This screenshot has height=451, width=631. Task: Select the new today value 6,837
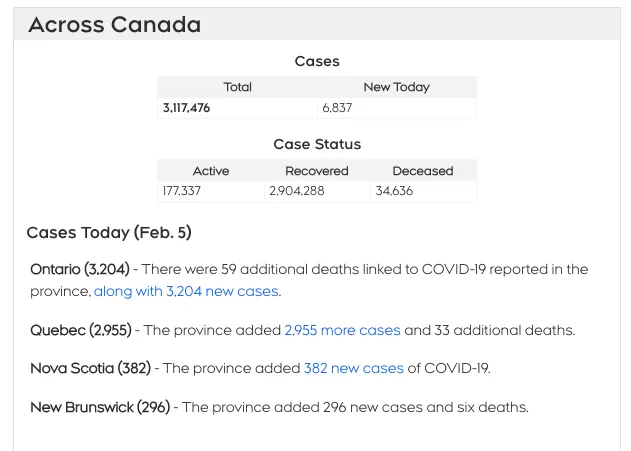337,108
